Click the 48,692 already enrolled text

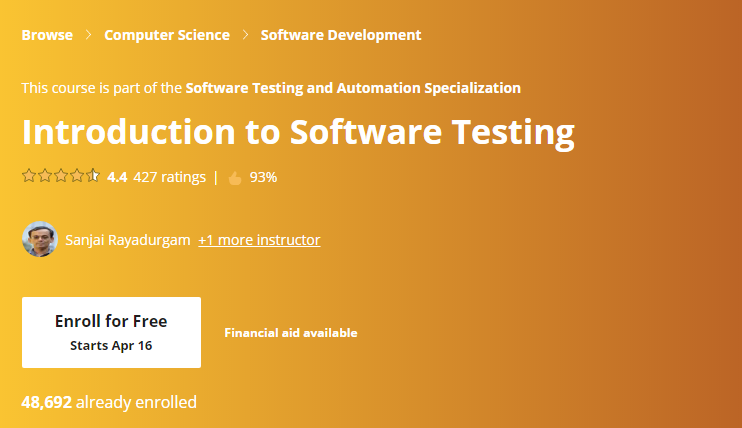[x=109, y=403]
